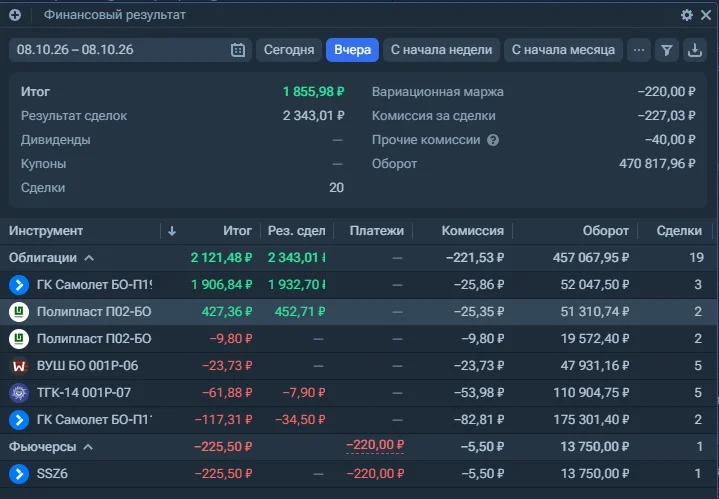This screenshot has height=499, width=719.
Task: Click Комиссия за сделки value −227,03 ₽
Action: pyautogui.click(x=666, y=116)
